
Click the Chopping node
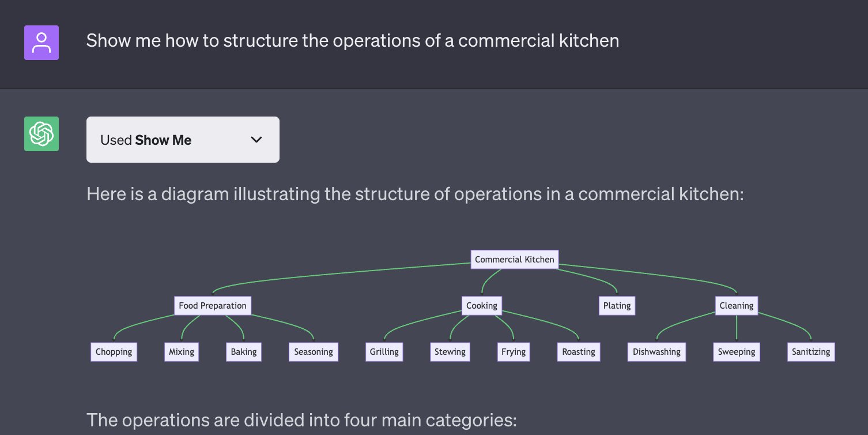(x=114, y=352)
